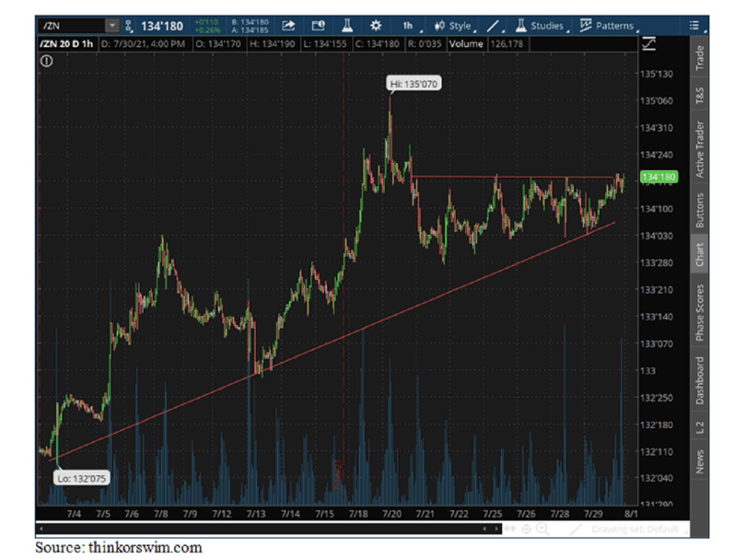Click the /ZN symbol input field
Viewport: 734px width, 560px height.
[70, 26]
